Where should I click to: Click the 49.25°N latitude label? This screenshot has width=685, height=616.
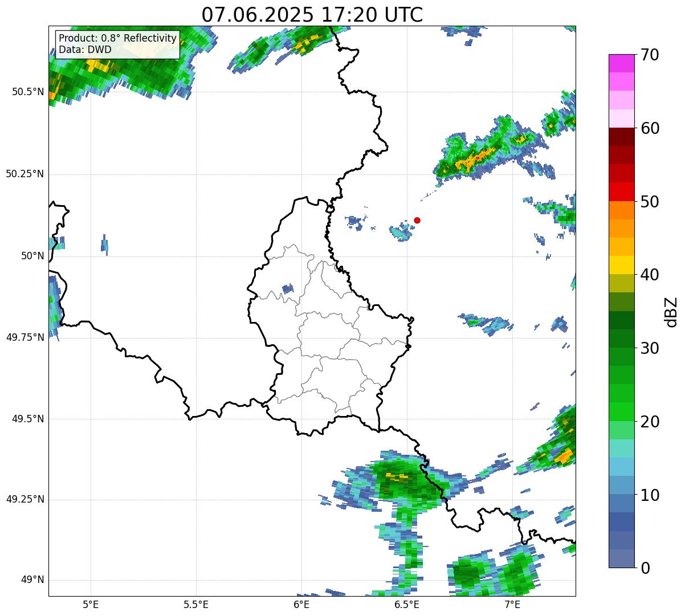pos(25,499)
